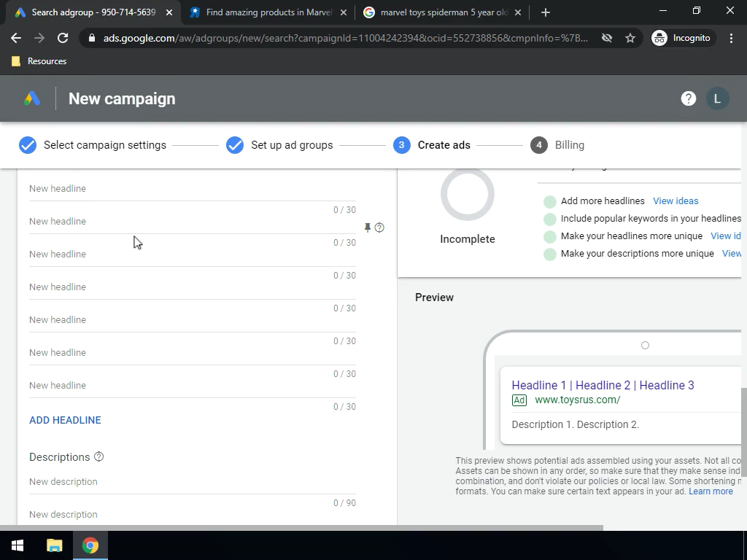Click the first New headline input field
Screen dimensions: 747x560
tap(193, 189)
